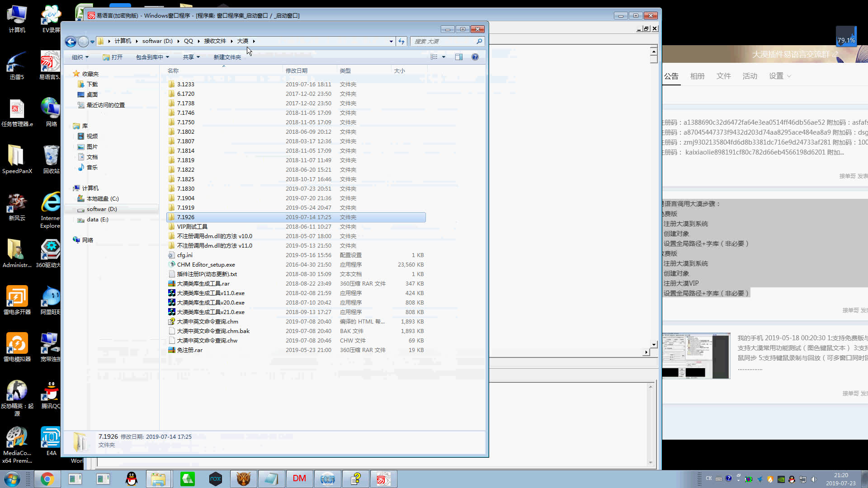Open Chrome from the taskbar
The height and width of the screenshot is (488, 868).
coord(47,479)
